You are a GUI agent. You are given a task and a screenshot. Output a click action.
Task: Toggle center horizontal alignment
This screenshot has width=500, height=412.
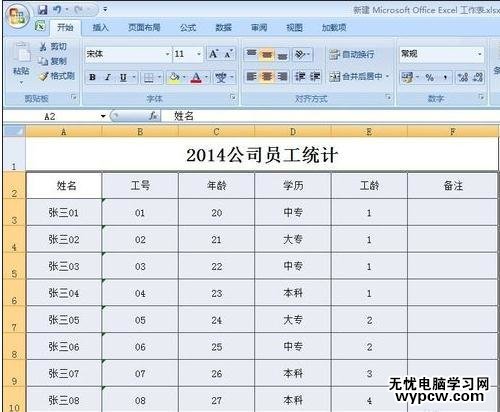(x=267, y=77)
